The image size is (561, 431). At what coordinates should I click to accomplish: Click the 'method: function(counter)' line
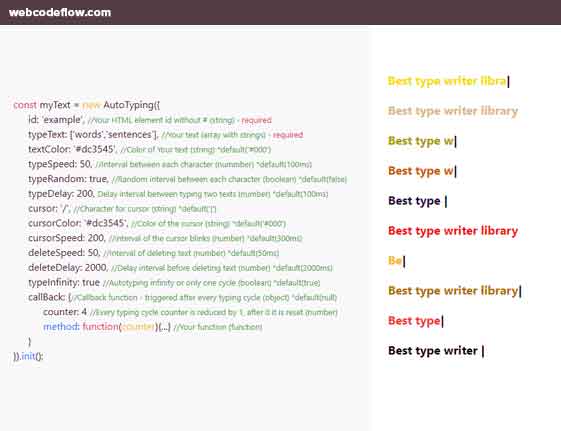click(107, 327)
